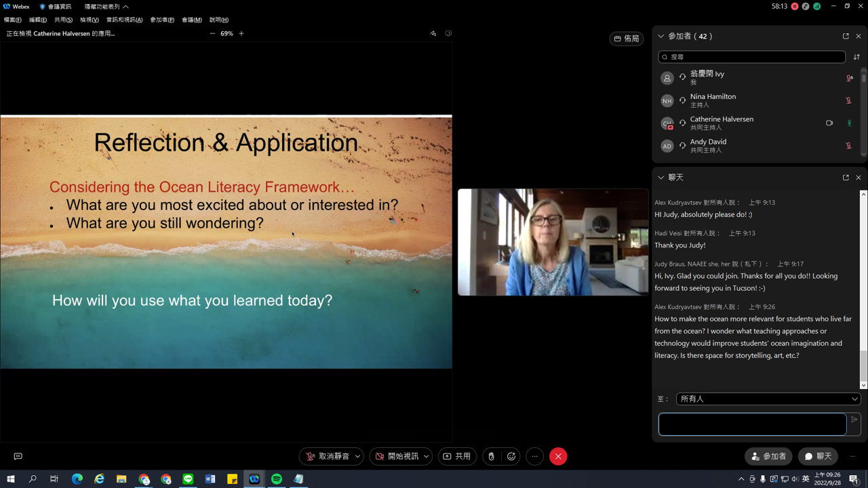Open the 檢視(V) menu
Viewport: 868px width, 488px height.
[x=89, y=20]
